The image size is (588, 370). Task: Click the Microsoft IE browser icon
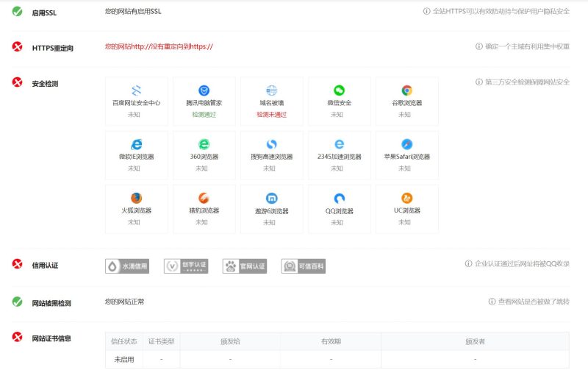[x=137, y=144]
